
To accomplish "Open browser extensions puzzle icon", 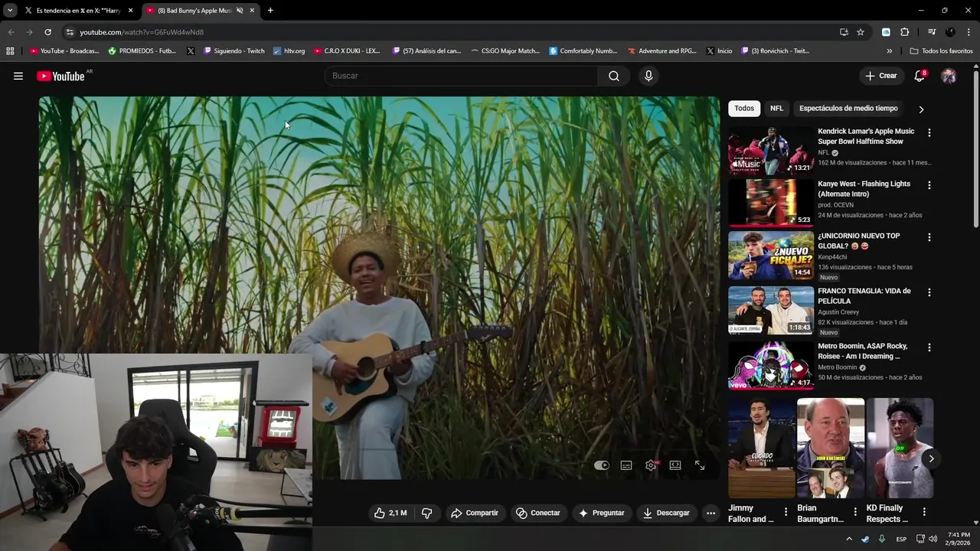I will [904, 32].
